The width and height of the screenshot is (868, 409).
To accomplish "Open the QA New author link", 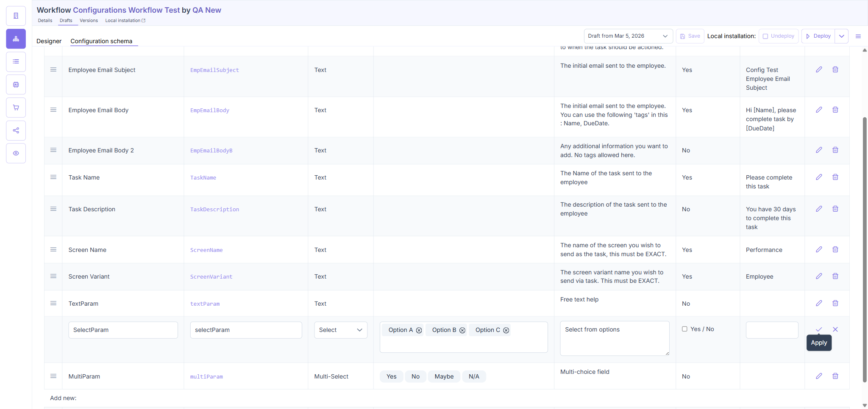I will (x=207, y=10).
